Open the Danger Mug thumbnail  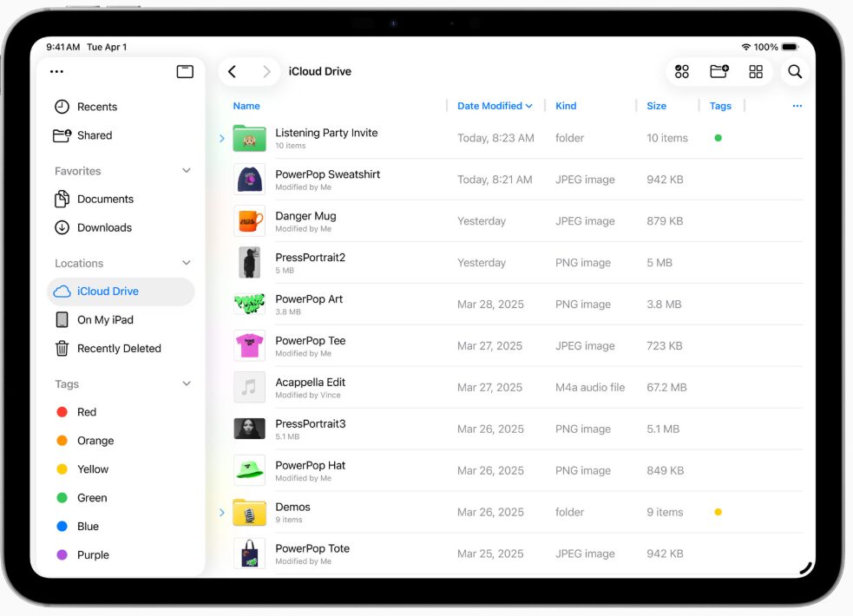point(249,220)
